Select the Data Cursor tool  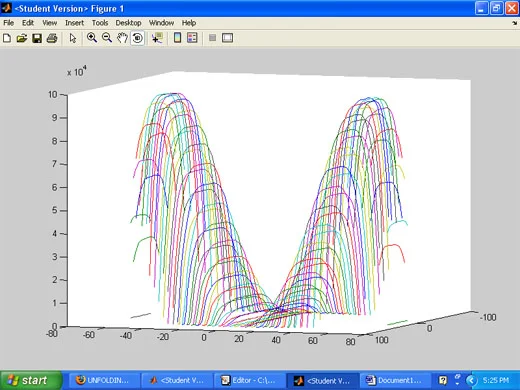[157, 38]
